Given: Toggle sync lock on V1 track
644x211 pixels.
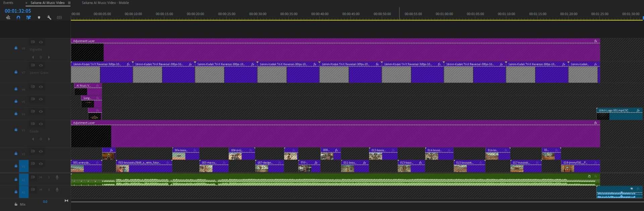Looking at the screenshot, I should (33, 164).
